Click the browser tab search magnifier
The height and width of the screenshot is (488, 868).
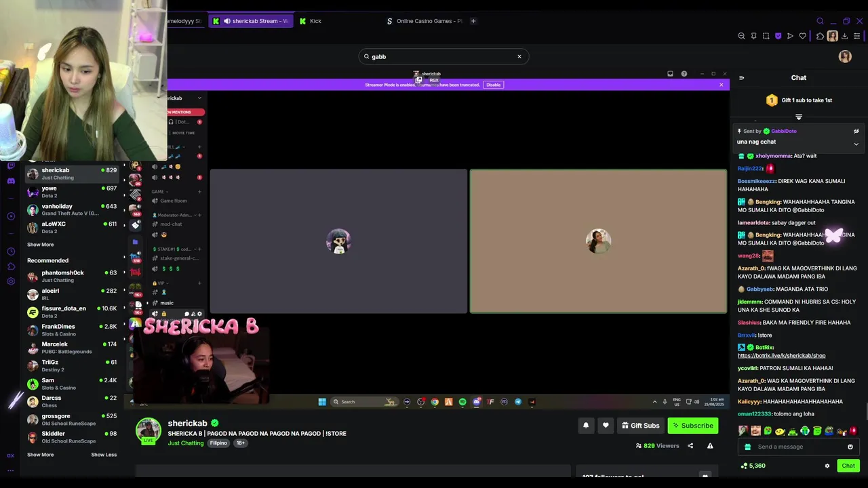point(820,21)
